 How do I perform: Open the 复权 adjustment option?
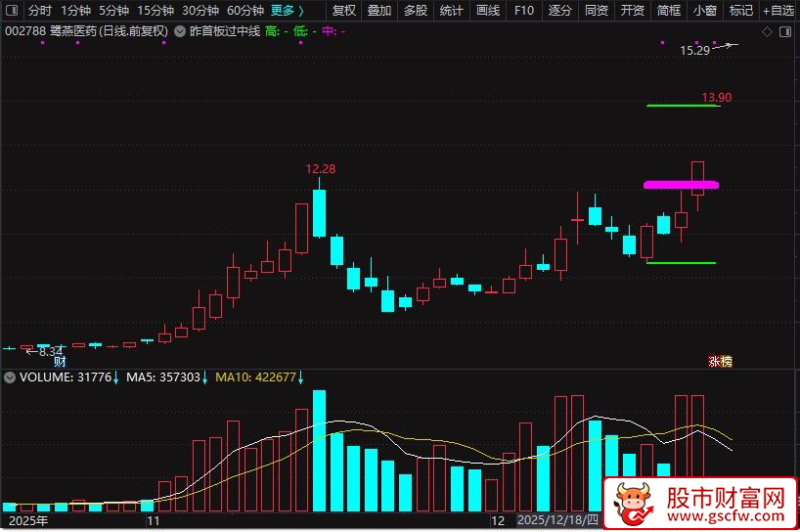pos(344,10)
